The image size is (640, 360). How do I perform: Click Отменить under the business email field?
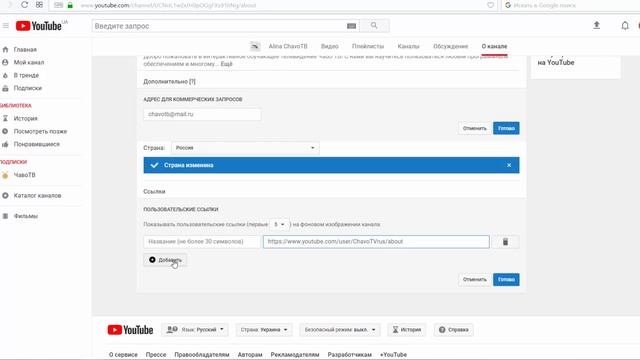coord(475,128)
